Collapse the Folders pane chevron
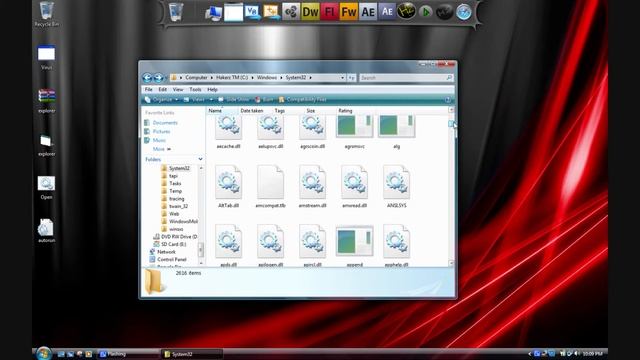This screenshot has height=360, width=640. click(x=200, y=159)
